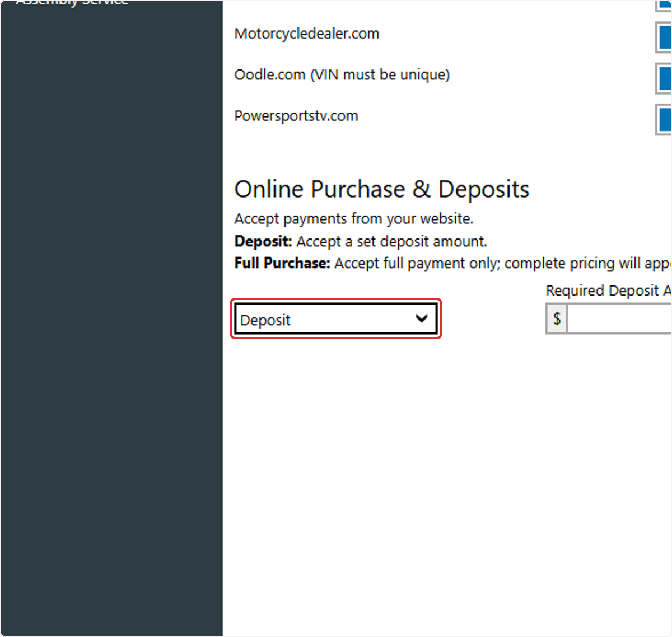The width and height of the screenshot is (672, 637).
Task: Toggle the Powersportstv.com switch
Action: point(664,119)
